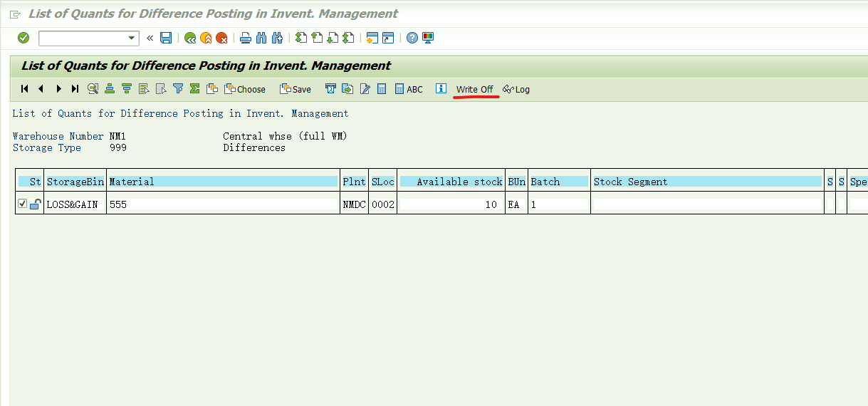Sort the list in ascending order
868x406 pixels.
tap(110, 89)
